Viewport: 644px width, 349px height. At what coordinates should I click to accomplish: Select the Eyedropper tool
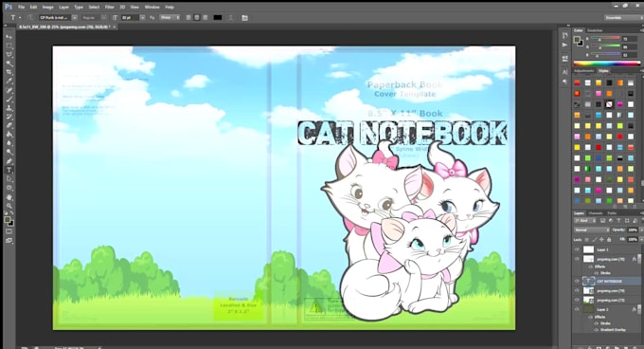(9, 81)
